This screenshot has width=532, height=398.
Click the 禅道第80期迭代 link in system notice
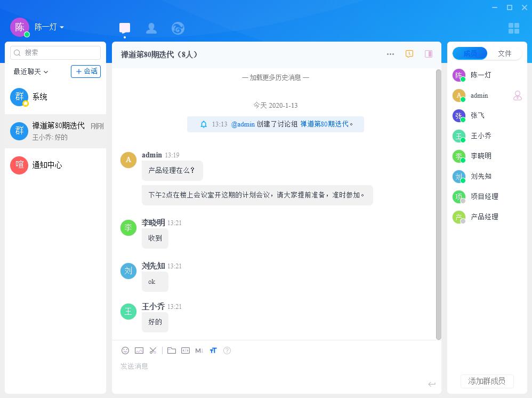click(x=324, y=124)
